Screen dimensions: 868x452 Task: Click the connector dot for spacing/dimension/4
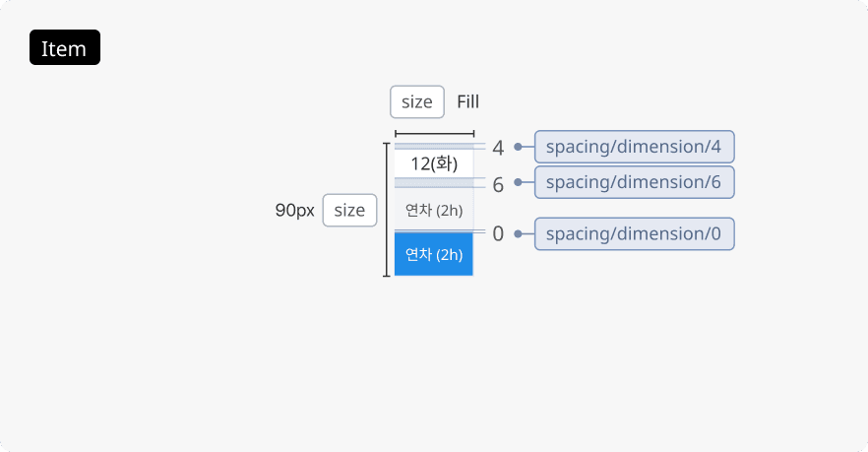[518, 147]
